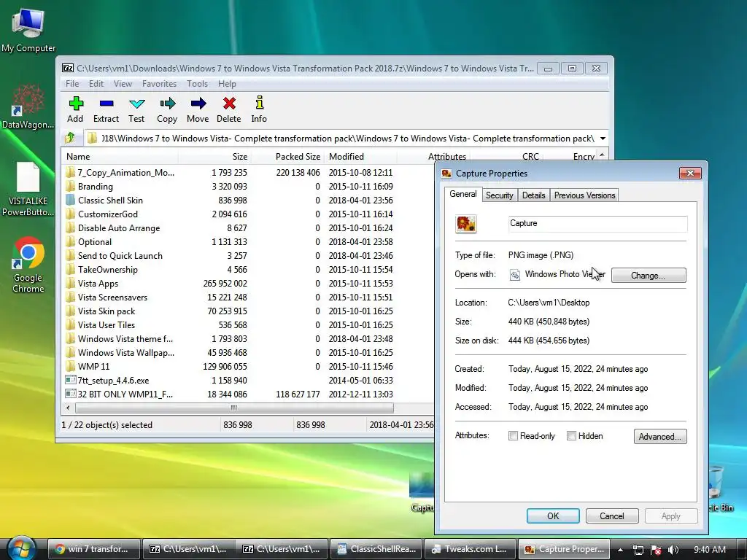The width and height of the screenshot is (747, 560).
Task: Click the Advanced... button
Action: [x=660, y=436]
